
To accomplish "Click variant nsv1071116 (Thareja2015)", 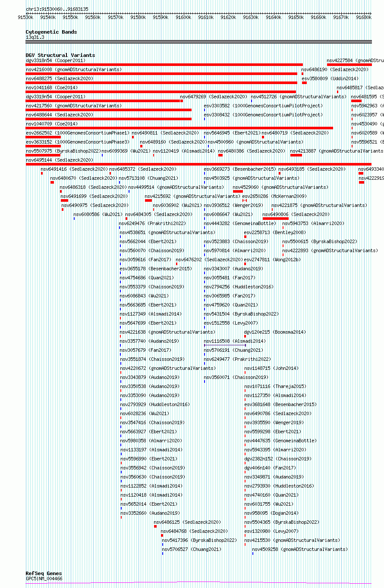I will pyautogui.click(x=275, y=386).
